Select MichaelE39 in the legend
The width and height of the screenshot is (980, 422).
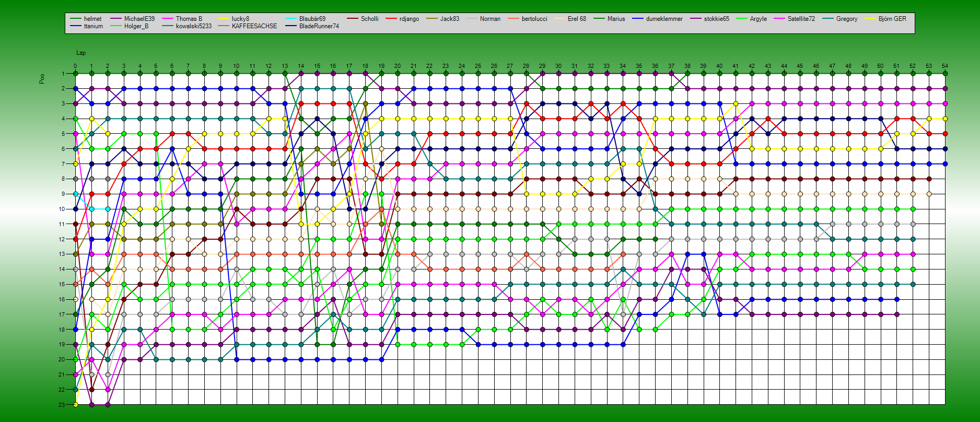139,19
